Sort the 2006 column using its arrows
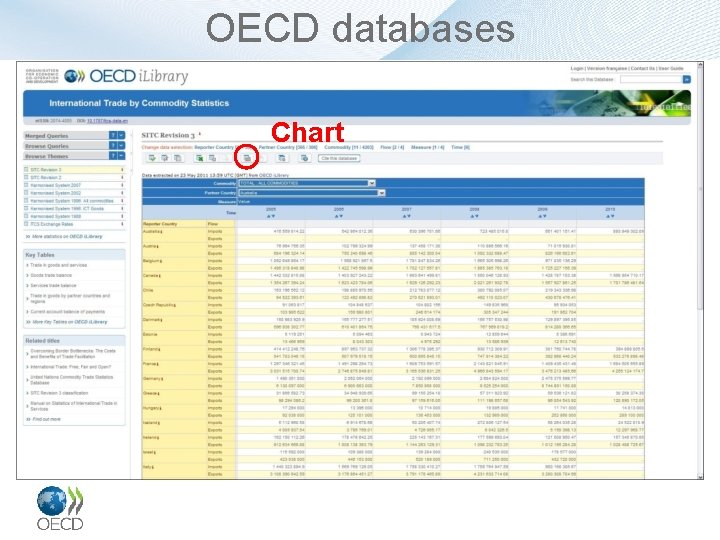This screenshot has width=720, height=540. (339, 216)
